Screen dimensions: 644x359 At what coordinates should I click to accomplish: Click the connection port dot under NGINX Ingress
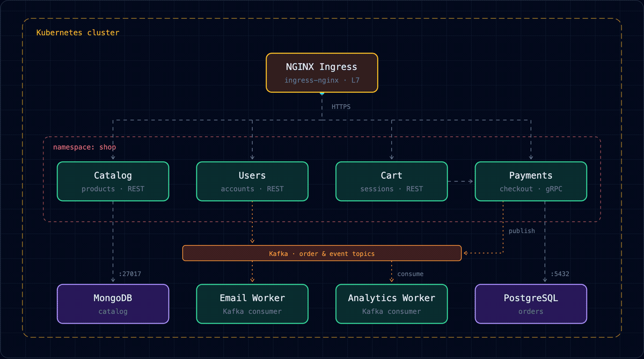[322, 93]
